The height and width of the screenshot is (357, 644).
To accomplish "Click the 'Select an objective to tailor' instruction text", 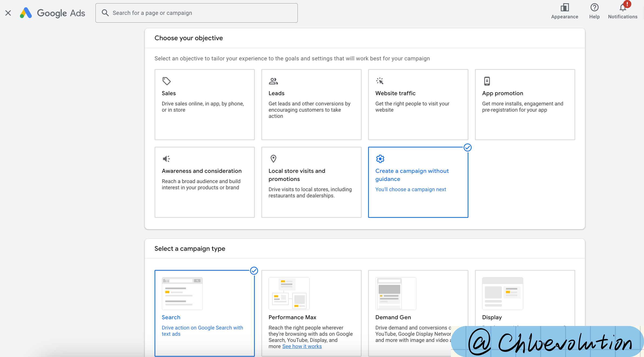I will [x=292, y=59].
